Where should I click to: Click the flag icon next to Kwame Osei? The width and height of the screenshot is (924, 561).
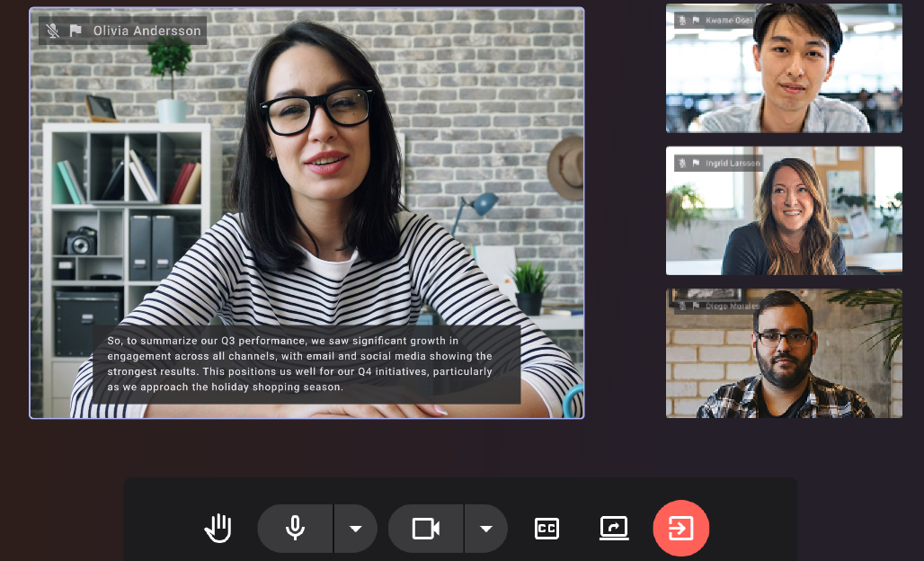point(696,21)
